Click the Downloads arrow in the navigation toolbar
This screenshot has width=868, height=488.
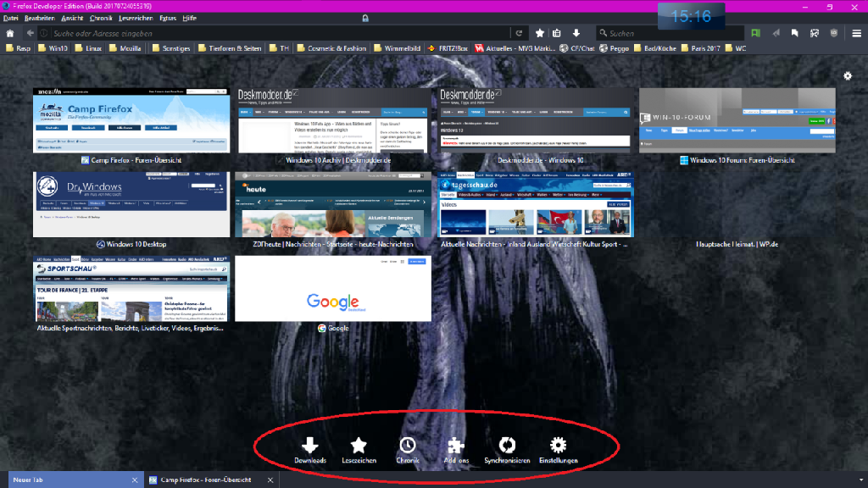tap(577, 32)
